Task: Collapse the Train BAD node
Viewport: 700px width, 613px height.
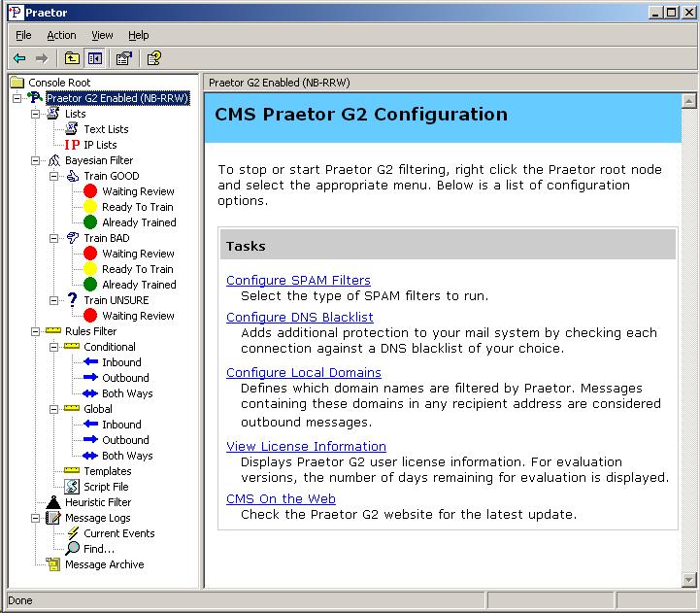Action: (x=53, y=238)
